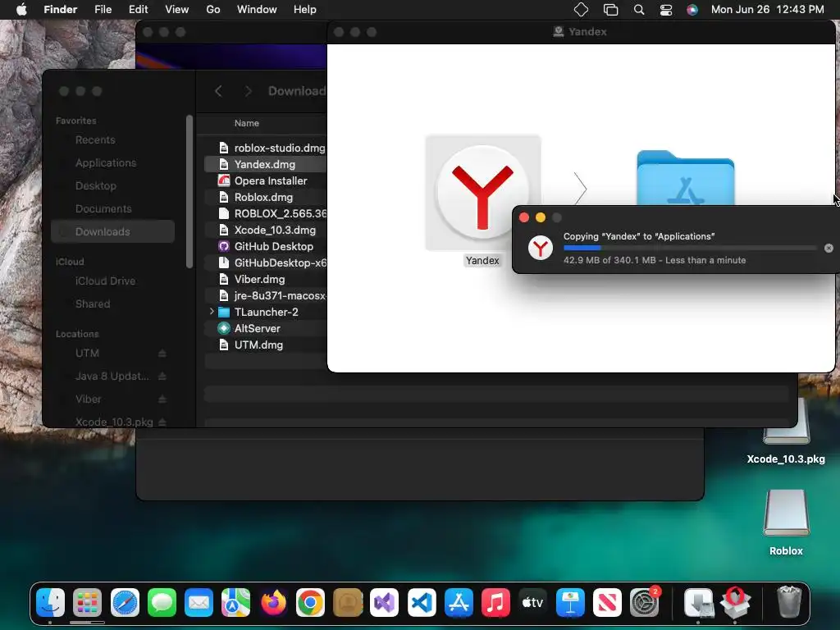Open the Yandex app icon in the installer window

(482, 193)
